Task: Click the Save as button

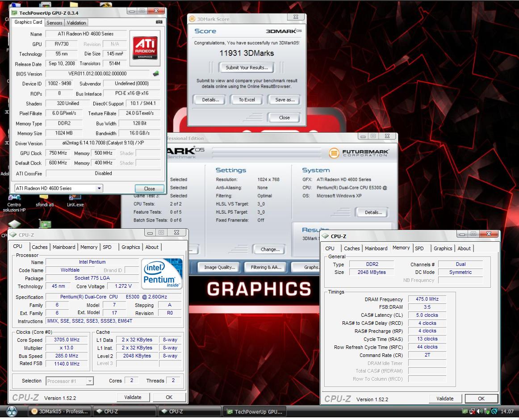Action: click(285, 100)
